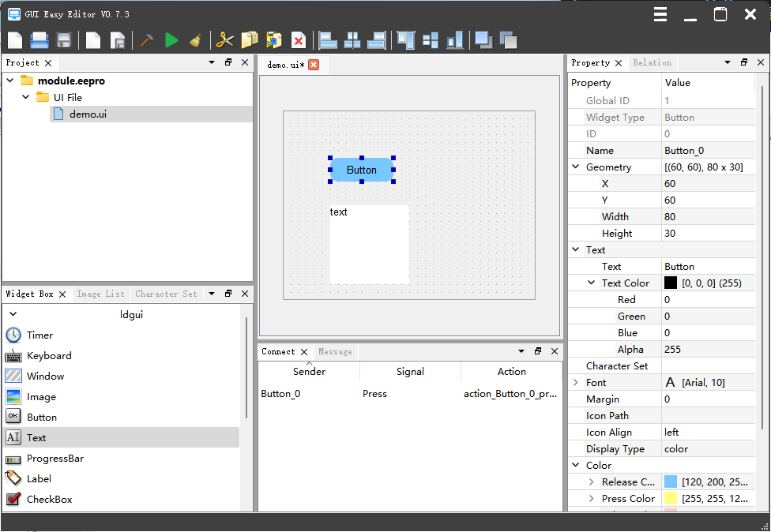This screenshot has height=532, width=771.
Task: Click the Name value Button_0 field
Action: click(x=708, y=150)
